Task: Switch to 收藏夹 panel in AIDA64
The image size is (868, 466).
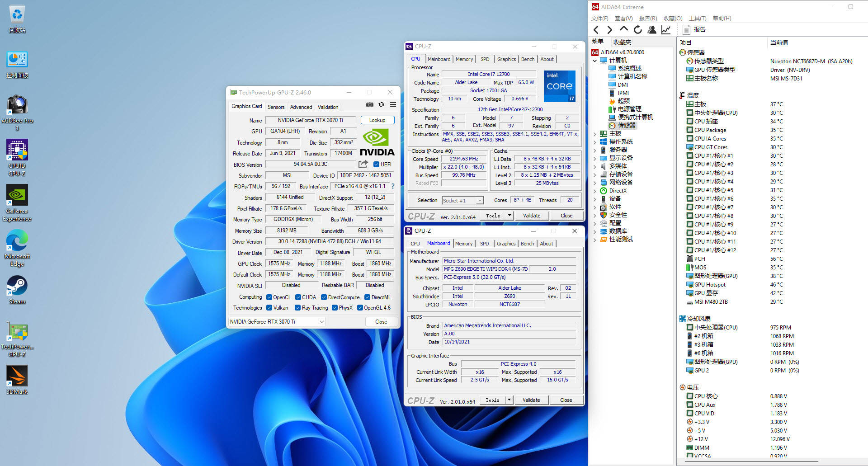Action: coord(622,42)
